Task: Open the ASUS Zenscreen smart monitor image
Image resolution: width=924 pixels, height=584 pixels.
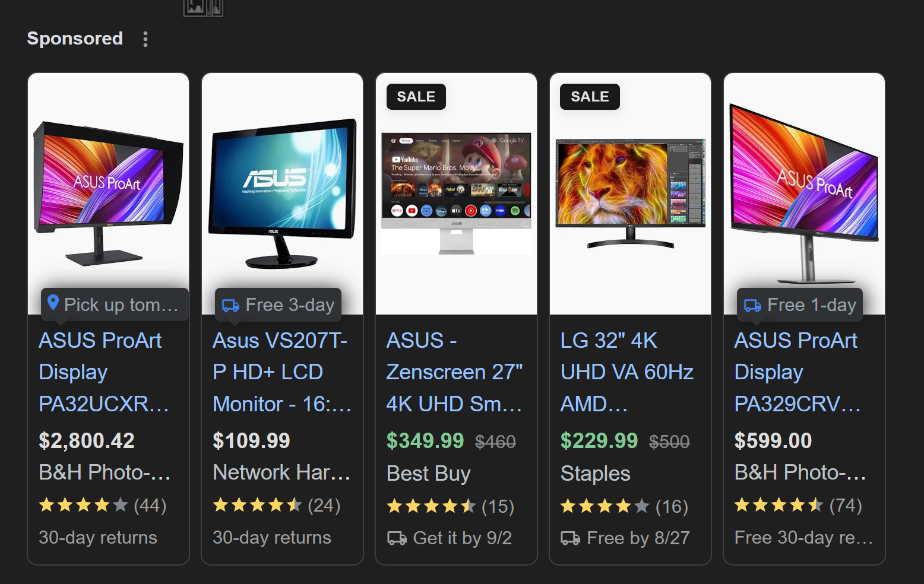Action: (456, 194)
